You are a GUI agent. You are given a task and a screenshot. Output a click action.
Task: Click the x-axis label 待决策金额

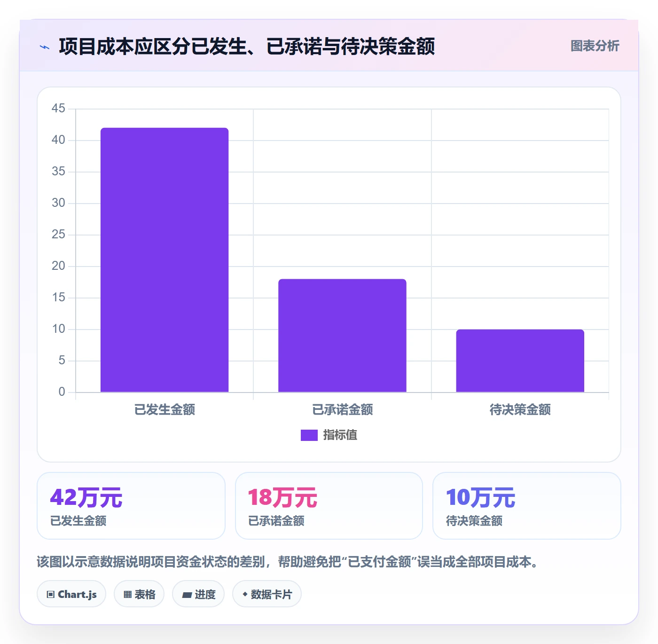(520, 410)
